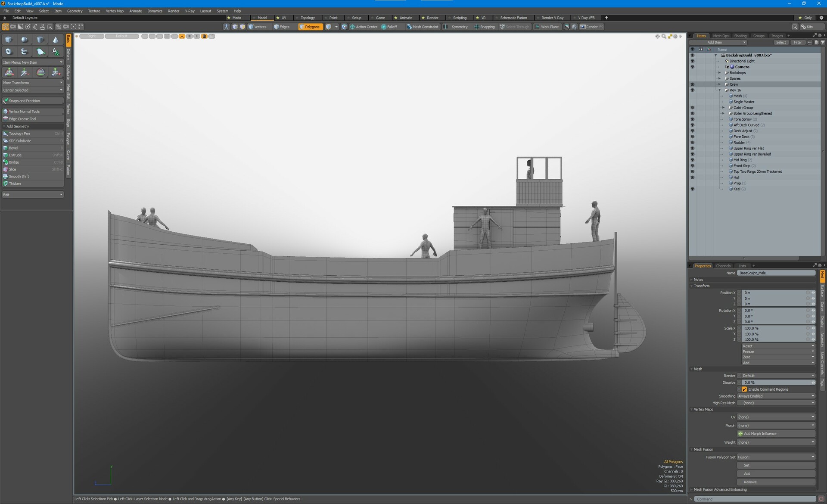Click the Filter button in the Items panel

[x=798, y=42]
